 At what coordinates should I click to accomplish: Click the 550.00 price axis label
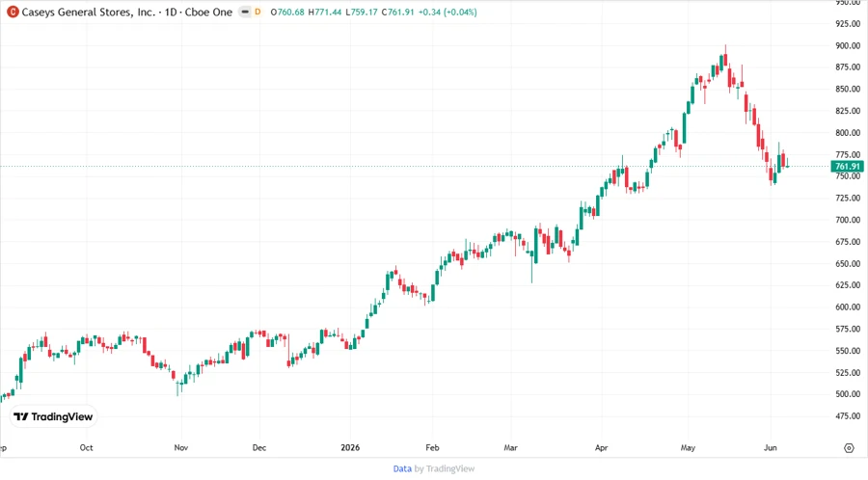point(848,351)
